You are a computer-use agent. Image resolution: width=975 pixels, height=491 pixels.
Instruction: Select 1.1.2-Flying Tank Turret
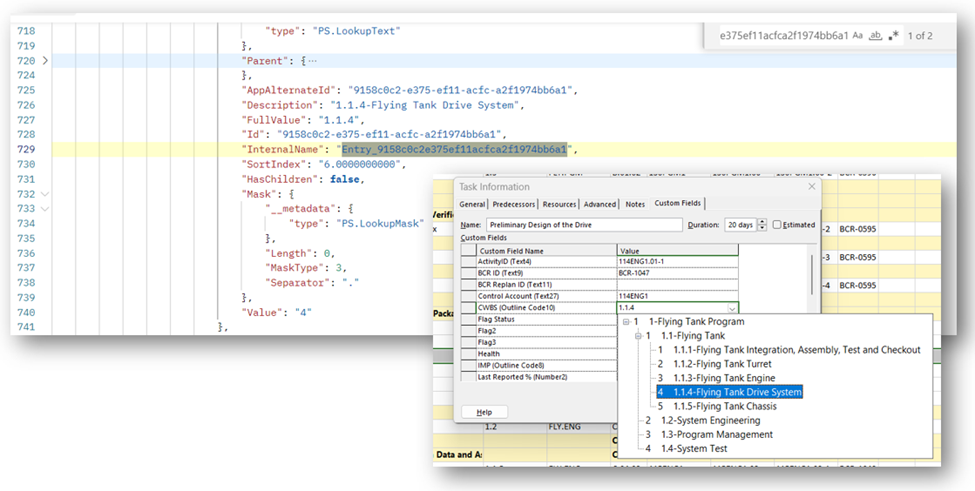[722, 364]
